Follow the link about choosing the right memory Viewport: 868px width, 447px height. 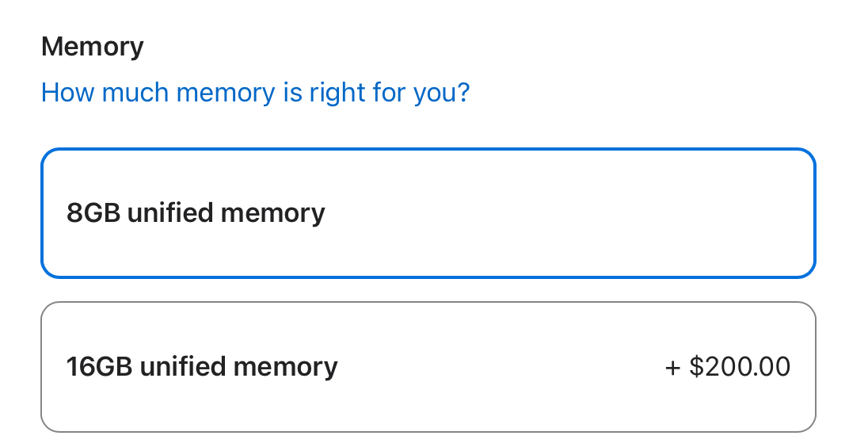[255, 93]
